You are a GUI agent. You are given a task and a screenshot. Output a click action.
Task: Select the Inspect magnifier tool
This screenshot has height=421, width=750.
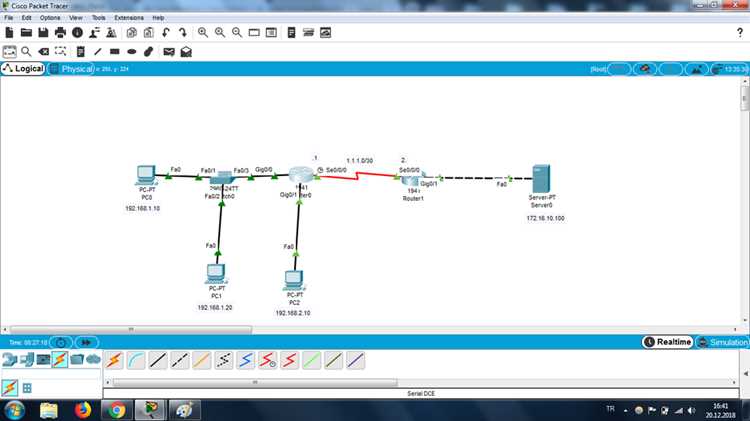pyautogui.click(x=26, y=52)
